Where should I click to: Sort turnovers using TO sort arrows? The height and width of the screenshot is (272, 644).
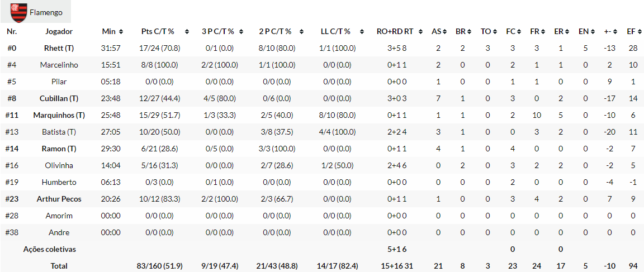pos(494,32)
